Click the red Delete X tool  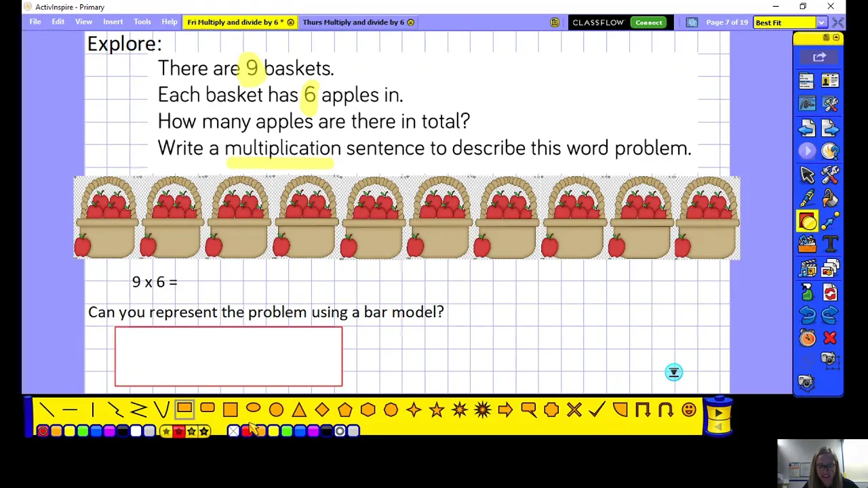[x=830, y=338]
